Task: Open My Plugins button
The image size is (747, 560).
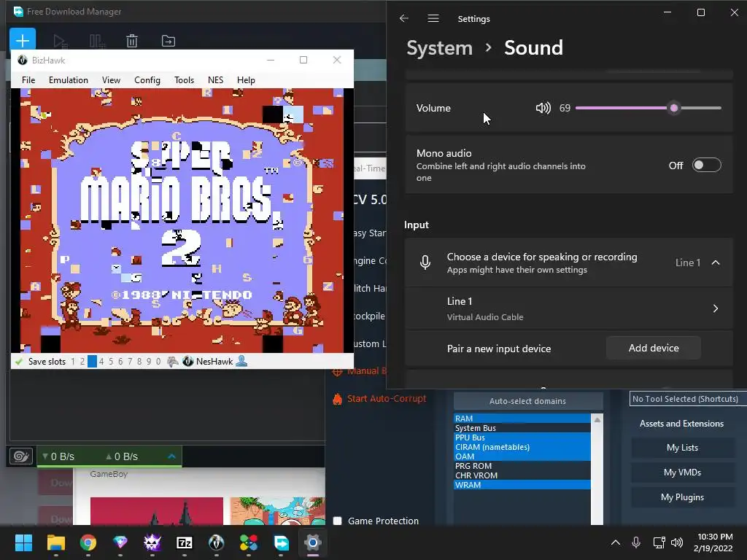Action: [x=682, y=497]
